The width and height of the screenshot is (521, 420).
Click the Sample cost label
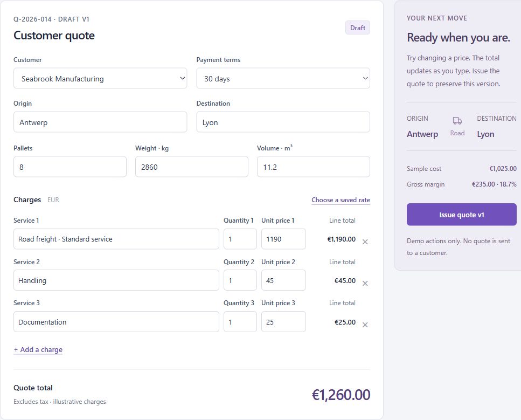(x=424, y=169)
